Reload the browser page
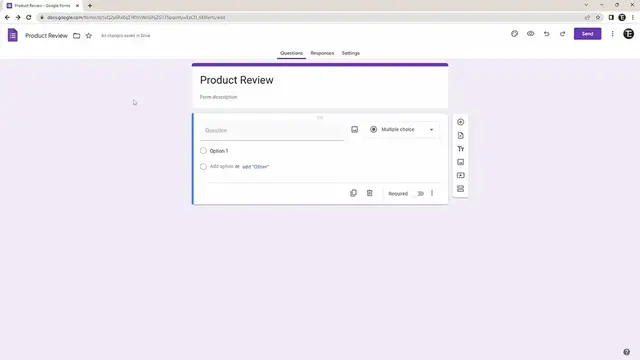 tap(29, 18)
